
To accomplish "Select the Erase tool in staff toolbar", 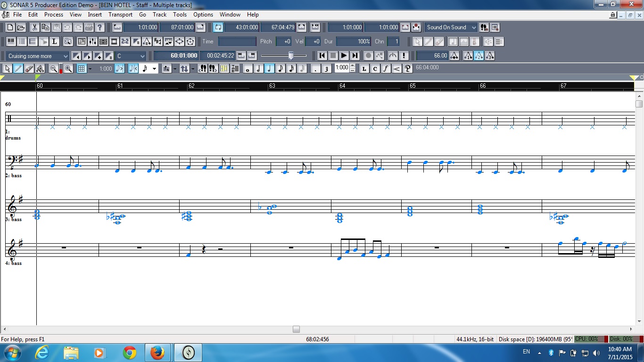I will pyautogui.click(x=29, y=69).
